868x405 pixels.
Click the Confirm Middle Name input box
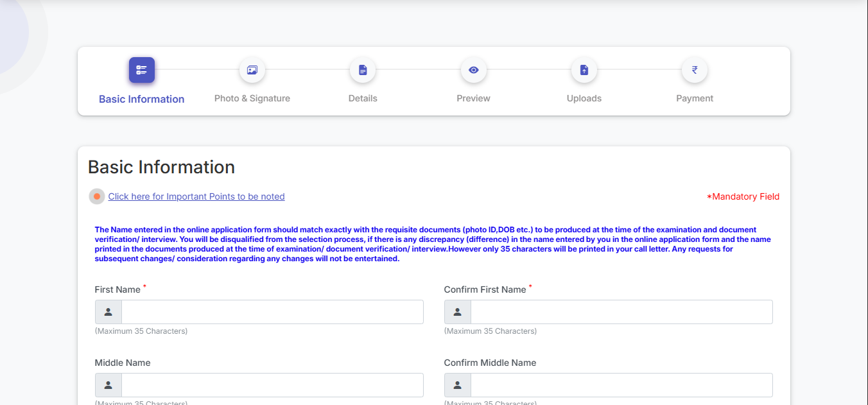coord(620,384)
